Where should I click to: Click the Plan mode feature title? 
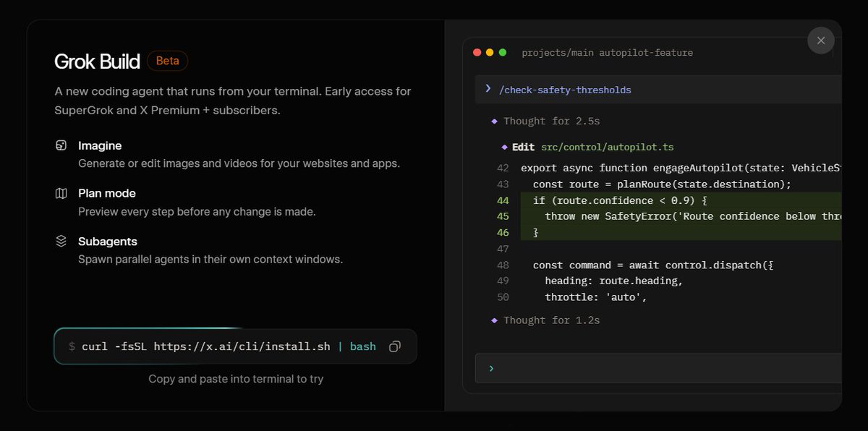[x=107, y=193]
